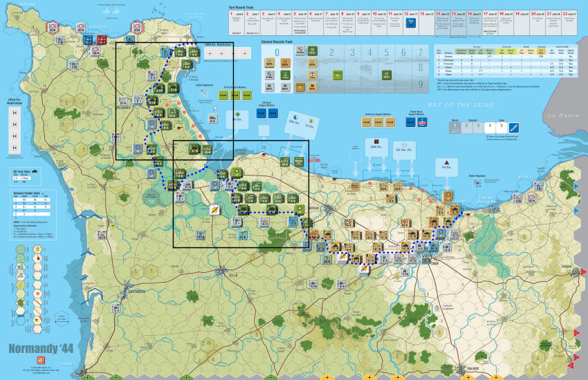Click the Clear weather box numbered 4
588x380 pixels.
490,128
